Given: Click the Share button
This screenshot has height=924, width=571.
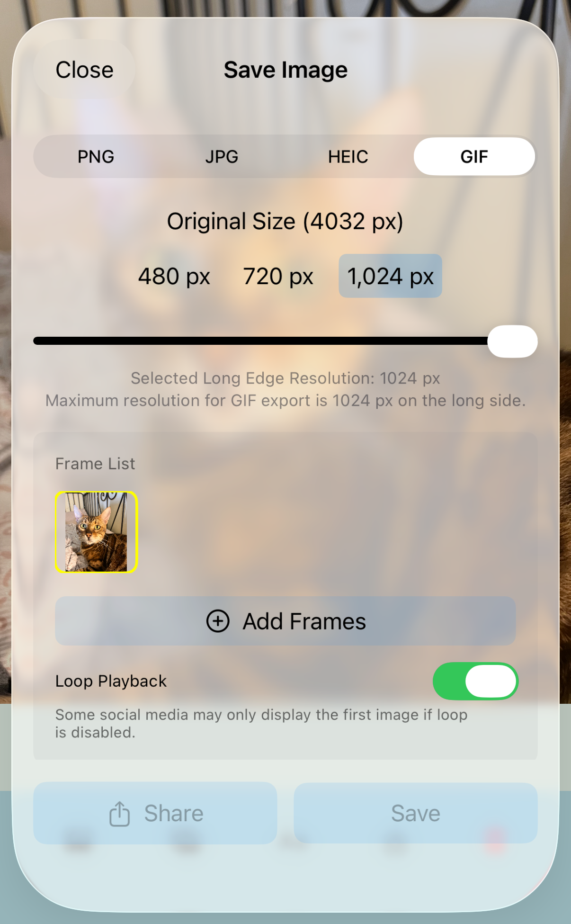Looking at the screenshot, I should click(155, 813).
